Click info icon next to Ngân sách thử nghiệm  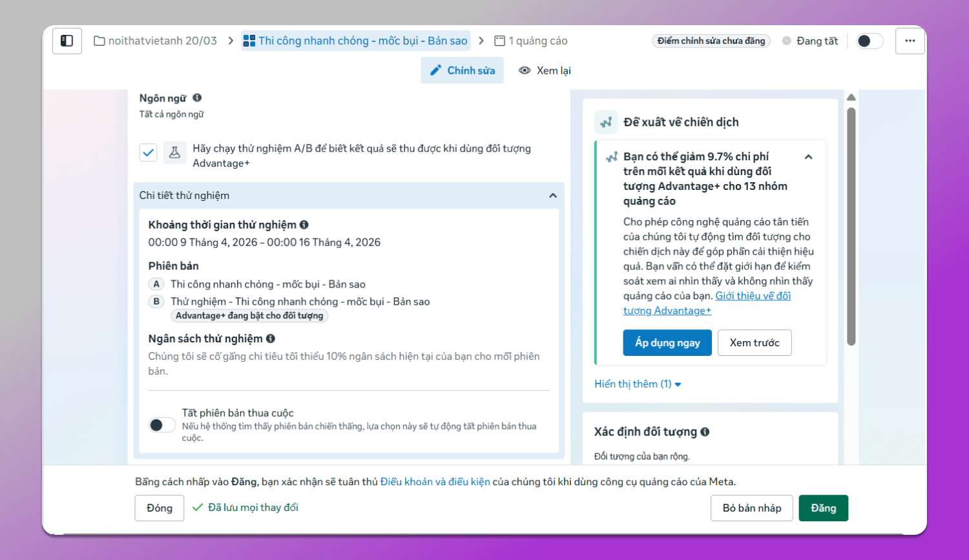[271, 338]
